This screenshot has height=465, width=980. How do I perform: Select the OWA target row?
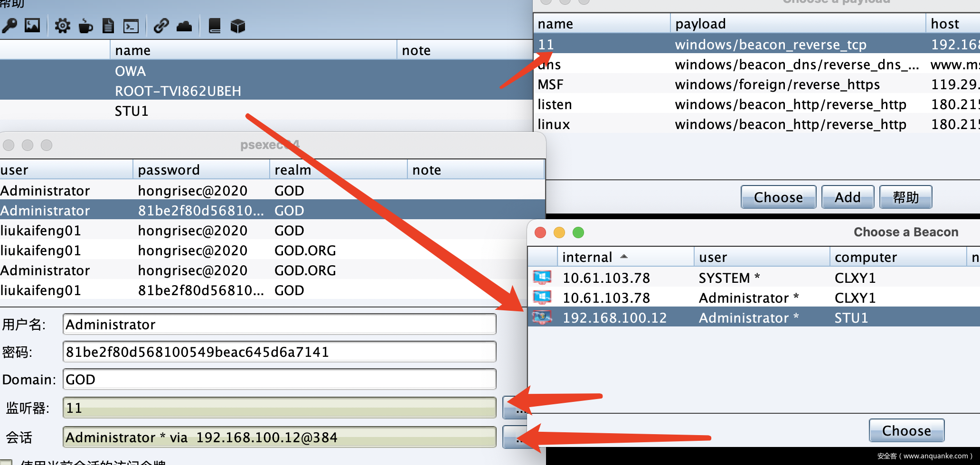tap(266, 71)
